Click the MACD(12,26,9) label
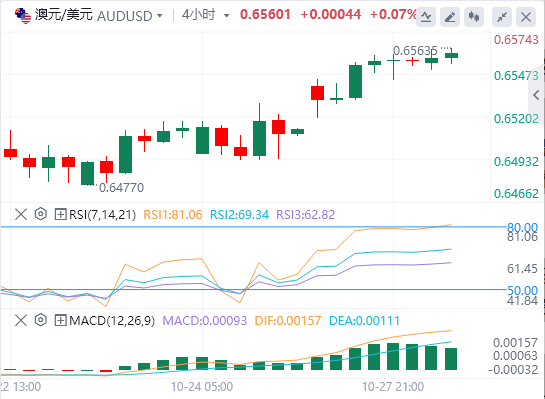The height and width of the screenshot is (399, 545). coord(112,320)
